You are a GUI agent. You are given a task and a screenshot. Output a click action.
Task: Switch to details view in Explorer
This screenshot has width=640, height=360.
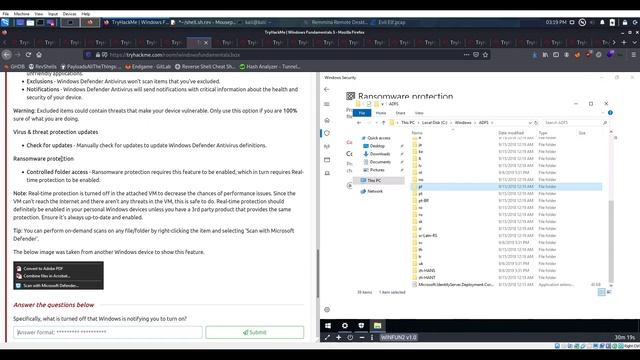pyautogui.click(x=601, y=292)
